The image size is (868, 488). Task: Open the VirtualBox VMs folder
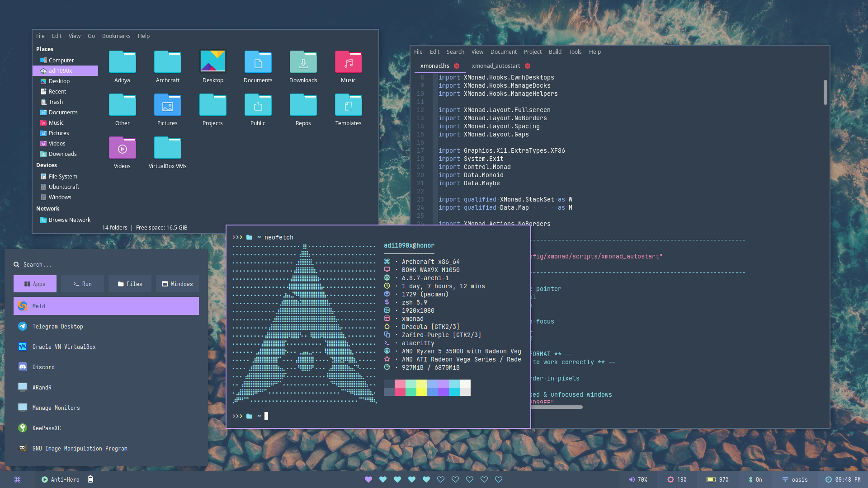tap(167, 148)
